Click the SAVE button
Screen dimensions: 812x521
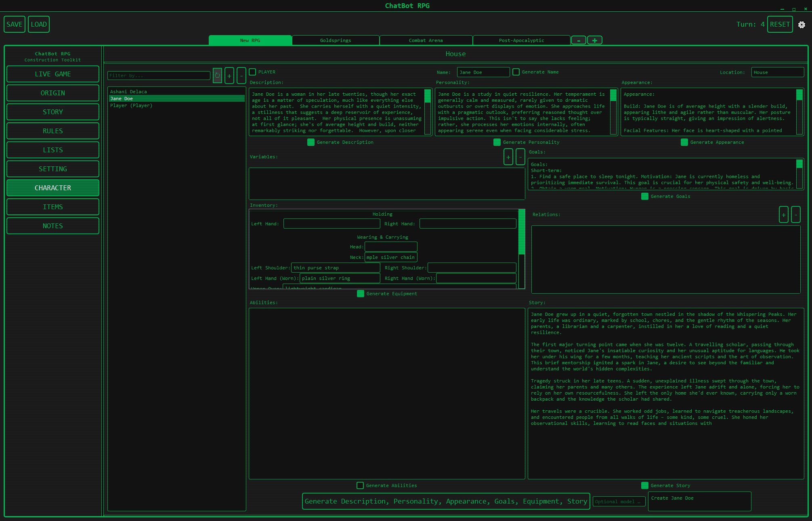pyautogui.click(x=15, y=24)
